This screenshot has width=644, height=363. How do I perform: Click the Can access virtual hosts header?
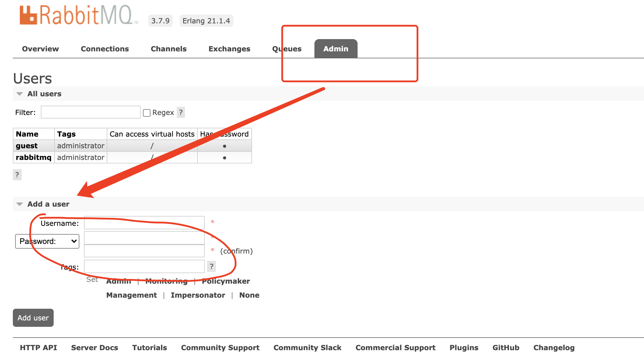pyautogui.click(x=152, y=134)
